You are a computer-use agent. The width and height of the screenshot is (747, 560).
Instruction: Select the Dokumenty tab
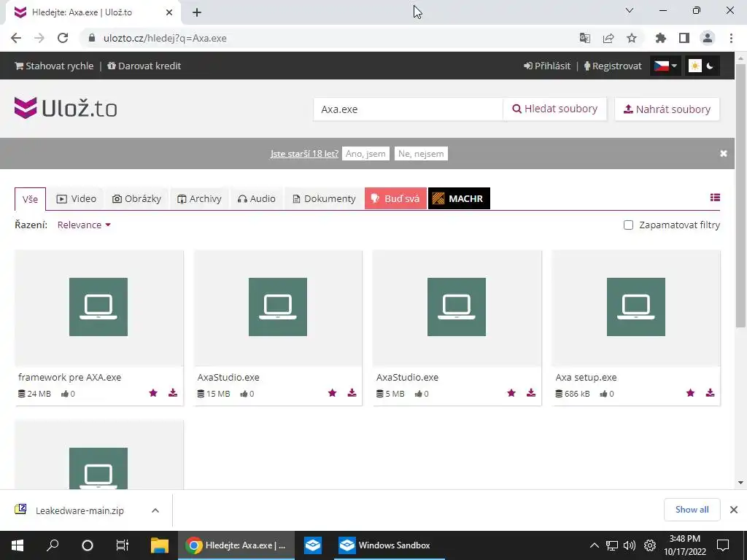pos(324,198)
